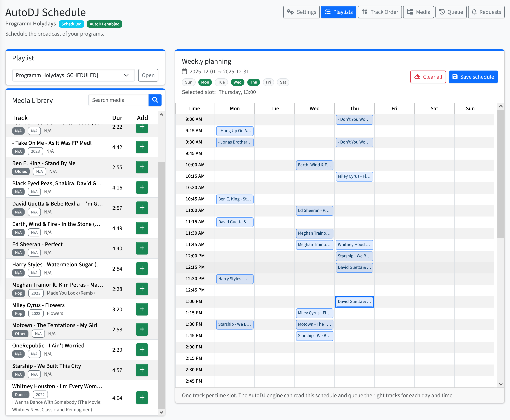This screenshot has height=420, width=510.
Task: Add Miley Cyrus - Flowers track
Action: coord(142,309)
